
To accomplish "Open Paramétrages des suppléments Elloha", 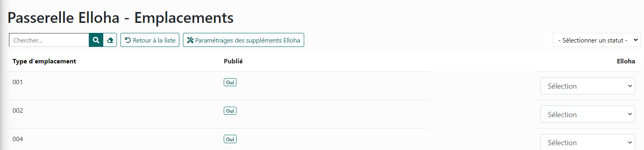I will pos(243,40).
